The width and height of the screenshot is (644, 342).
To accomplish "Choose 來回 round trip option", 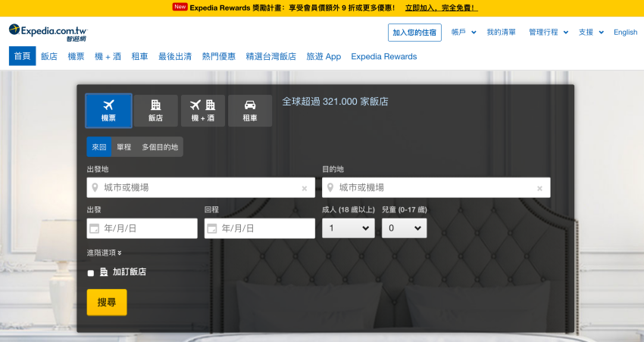I will [99, 147].
